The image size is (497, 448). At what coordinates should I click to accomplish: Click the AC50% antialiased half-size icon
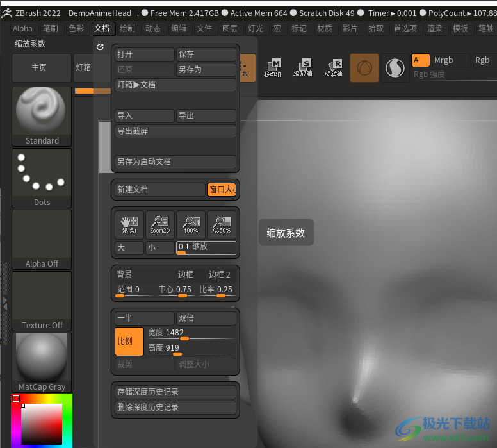click(x=222, y=224)
